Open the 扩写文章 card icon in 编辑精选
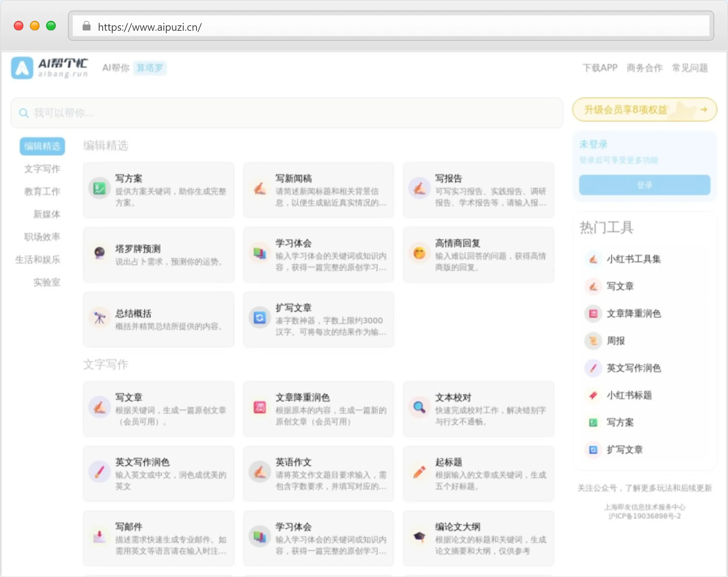This screenshot has height=577, width=728. pos(259,318)
